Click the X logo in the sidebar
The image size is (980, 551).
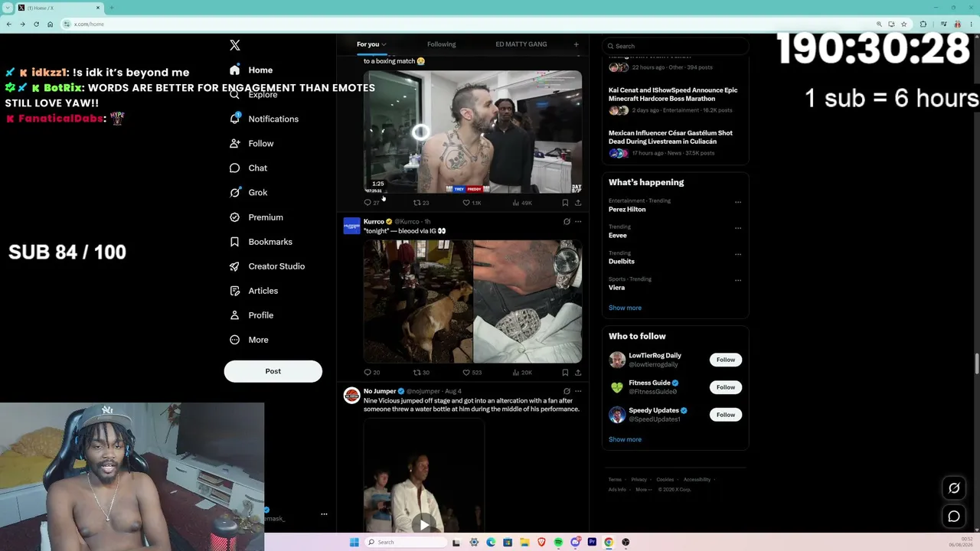coord(235,45)
